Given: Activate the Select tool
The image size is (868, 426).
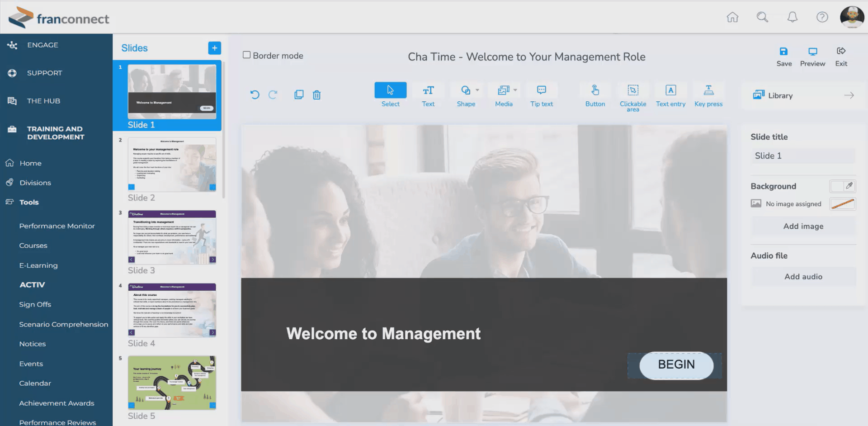Looking at the screenshot, I should [391, 95].
